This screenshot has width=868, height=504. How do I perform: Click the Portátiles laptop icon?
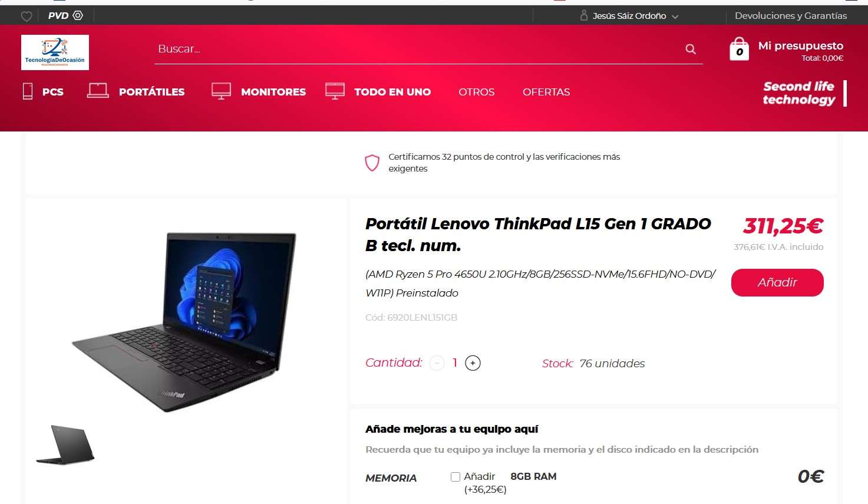(98, 91)
